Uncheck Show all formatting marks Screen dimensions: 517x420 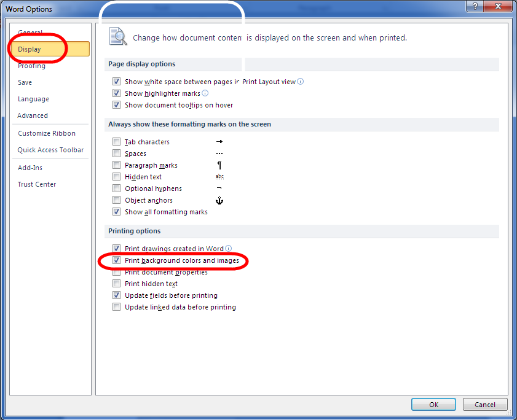tap(116, 212)
